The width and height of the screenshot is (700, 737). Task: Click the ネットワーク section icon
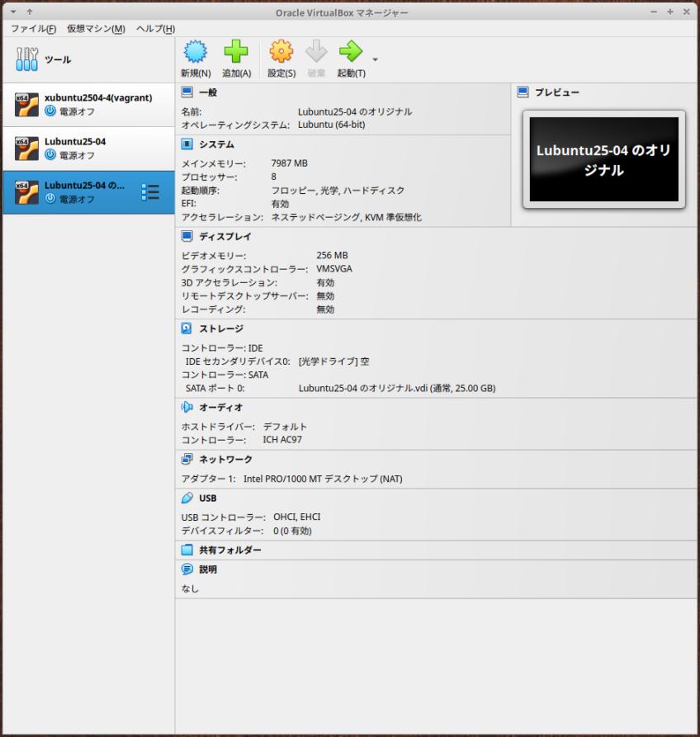click(x=187, y=459)
